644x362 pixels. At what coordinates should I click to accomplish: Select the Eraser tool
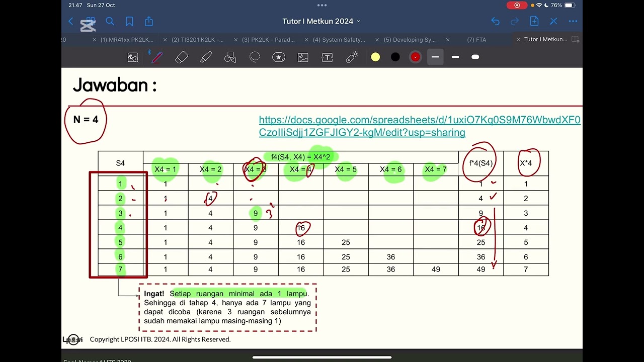coord(182,57)
